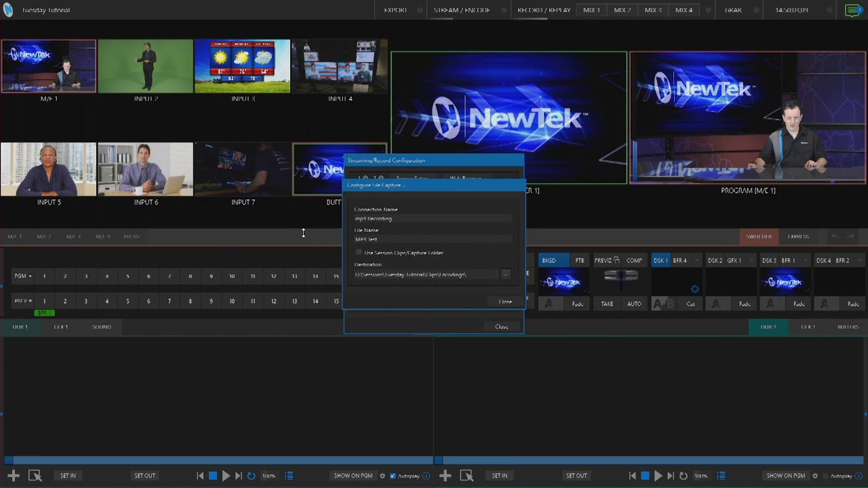The height and width of the screenshot is (488, 868).
Task: Open the DSK 1 configuration gear
Action: click(694, 289)
